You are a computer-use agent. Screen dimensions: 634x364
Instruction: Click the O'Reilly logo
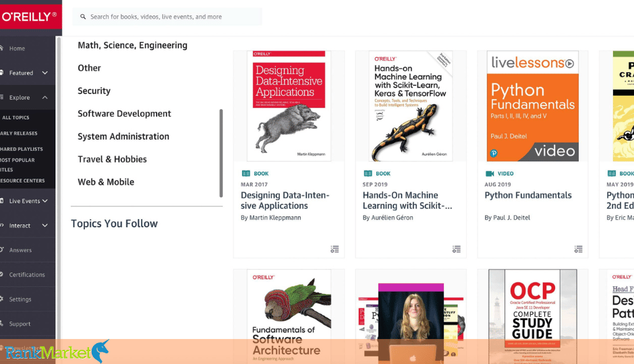point(29,17)
